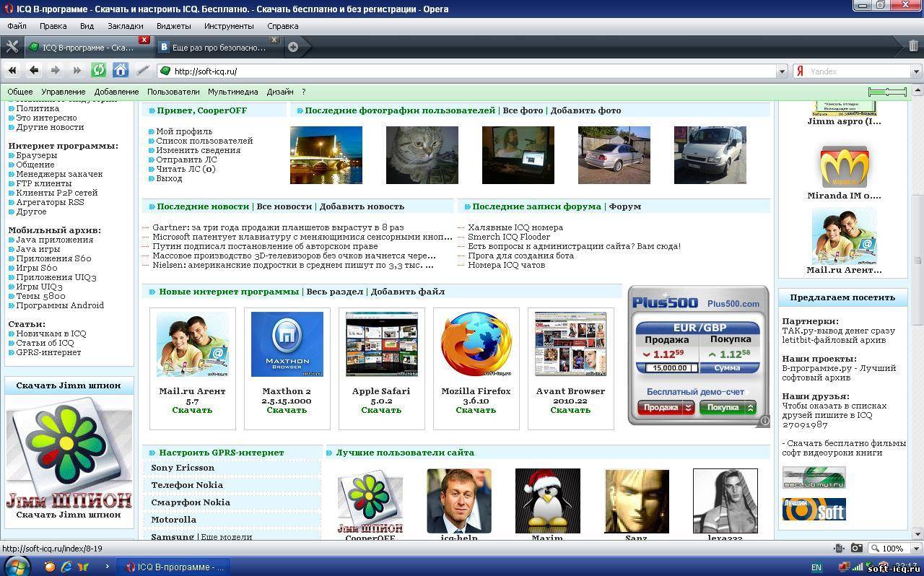Open the Виджеты menu
The height and width of the screenshot is (576, 924).
pyautogui.click(x=174, y=26)
